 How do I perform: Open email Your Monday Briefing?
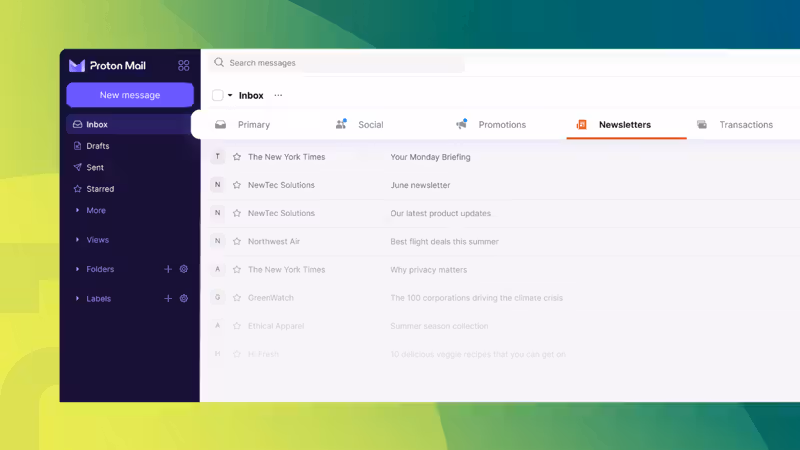430,157
